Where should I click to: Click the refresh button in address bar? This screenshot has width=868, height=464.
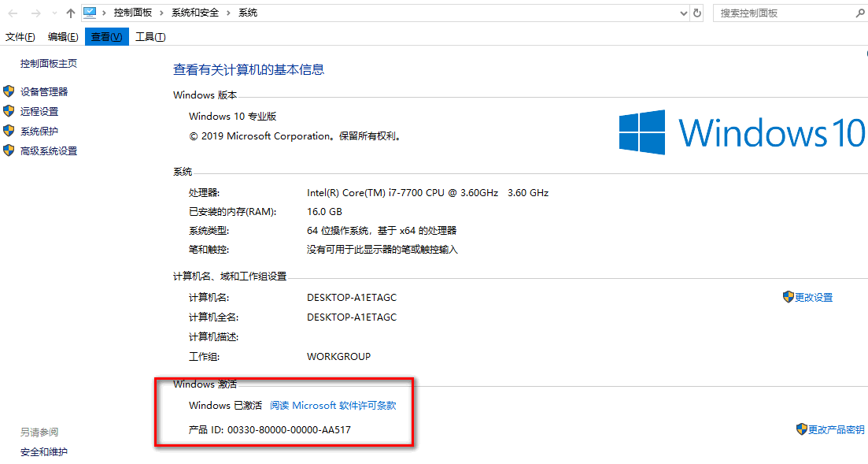(x=697, y=13)
